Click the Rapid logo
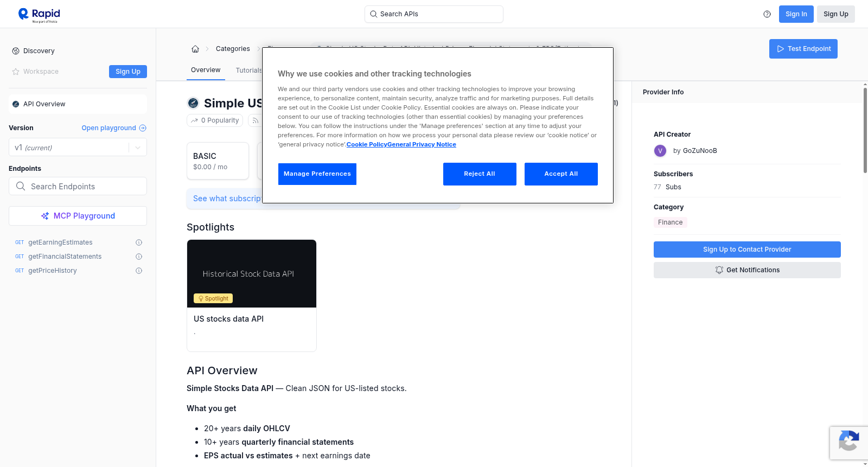This screenshot has height=467, width=868. pyautogui.click(x=39, y=15)
